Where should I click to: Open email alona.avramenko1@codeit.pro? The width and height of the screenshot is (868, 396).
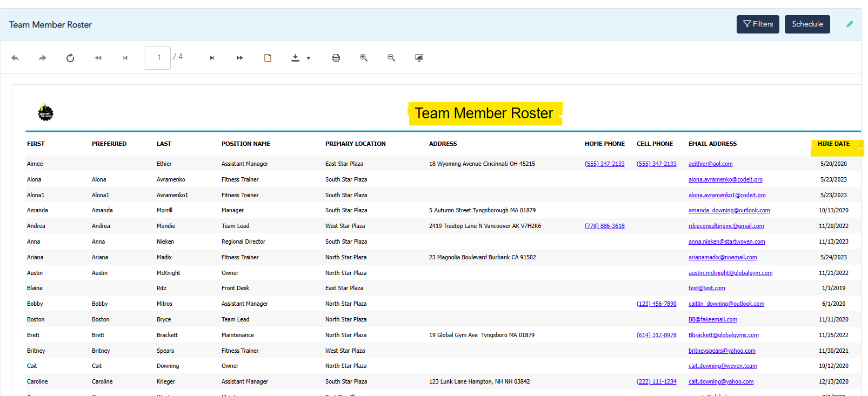tap(727, 195)
